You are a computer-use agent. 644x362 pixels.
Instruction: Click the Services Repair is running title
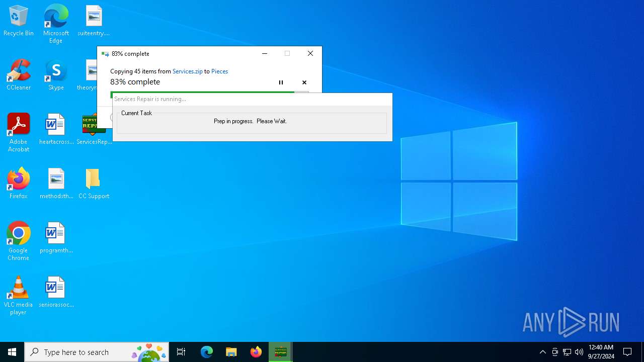pyautogui.click(x=150, y=99)
